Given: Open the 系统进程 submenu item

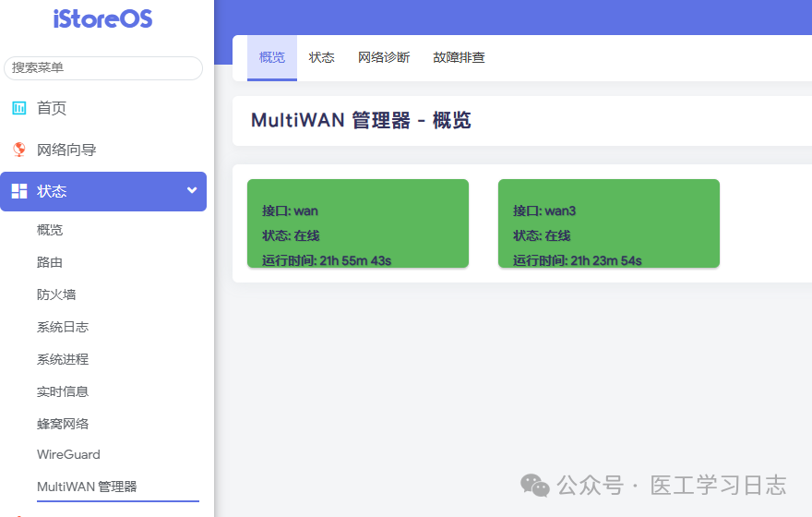Looking at the screenshot, I should 63,359.
